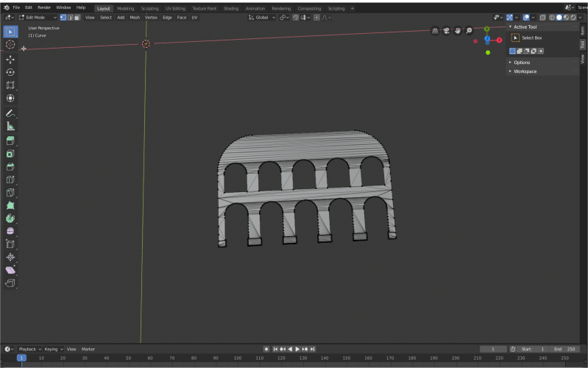Select the Annotate tool
Viewport: 588px width, 368px height.
coord(10,113)
